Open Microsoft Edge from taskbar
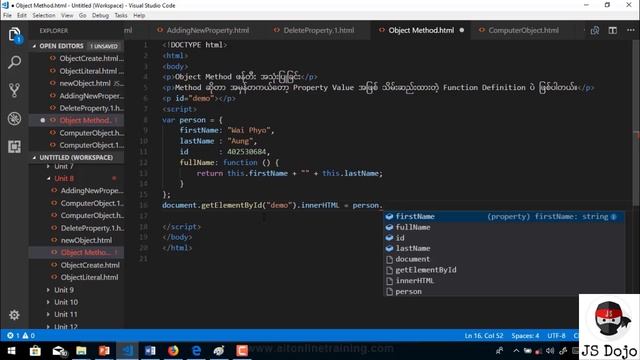This screenshot has width=640, height=360. click(x=196, y=351)
